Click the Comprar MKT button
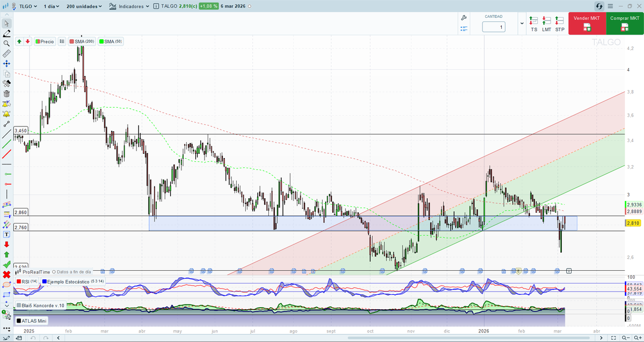 pos(625,24)
